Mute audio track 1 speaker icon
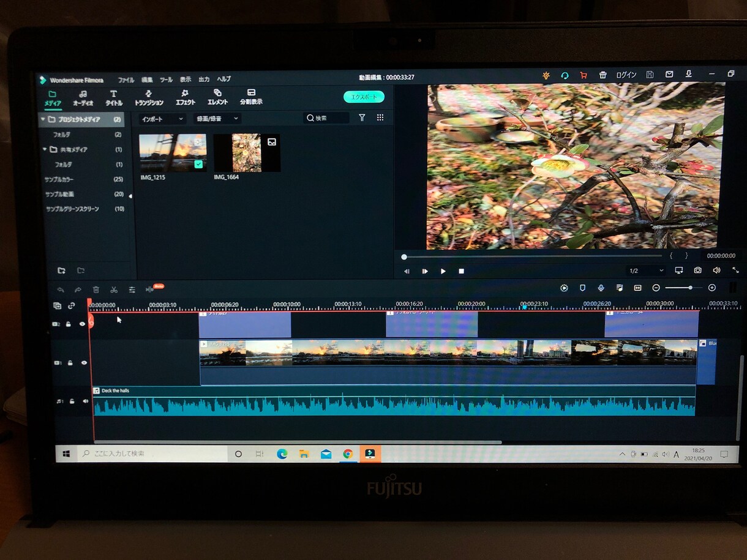The height and width of the screenshot is (560, 747). coord(86,401)
